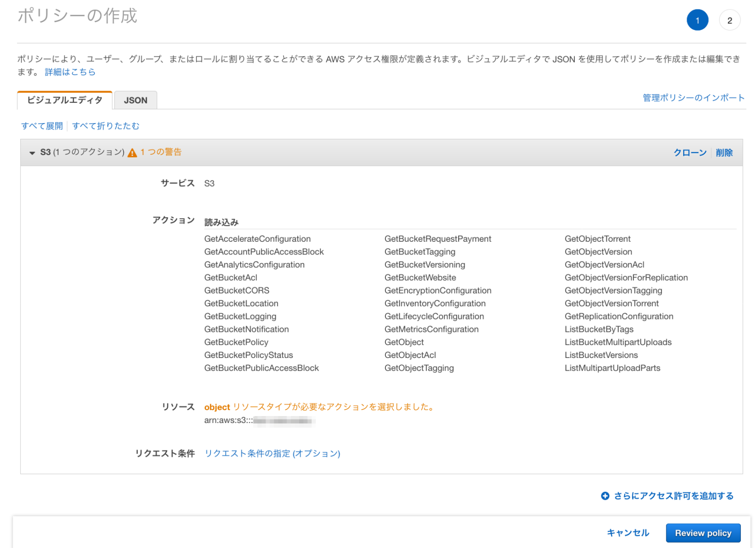
Task: Expand all policy sections with すべて展開
Action: pyautogui.click(x=42, y=126)
